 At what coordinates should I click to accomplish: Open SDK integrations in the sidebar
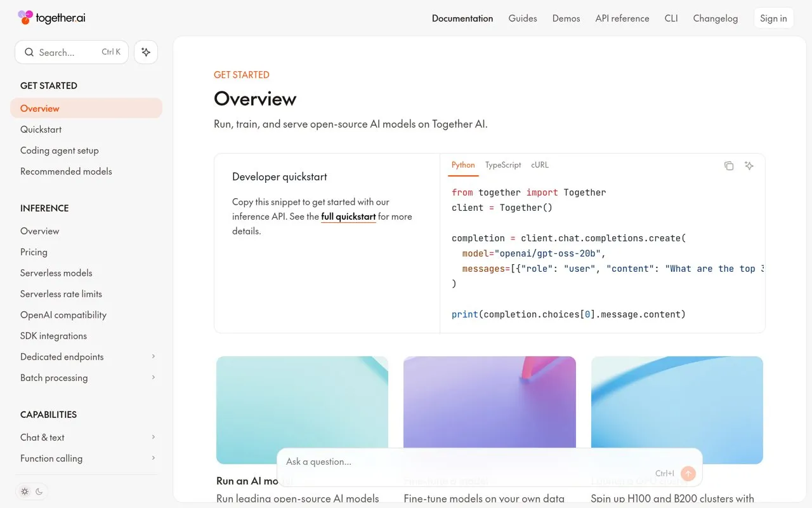(86, 336)
